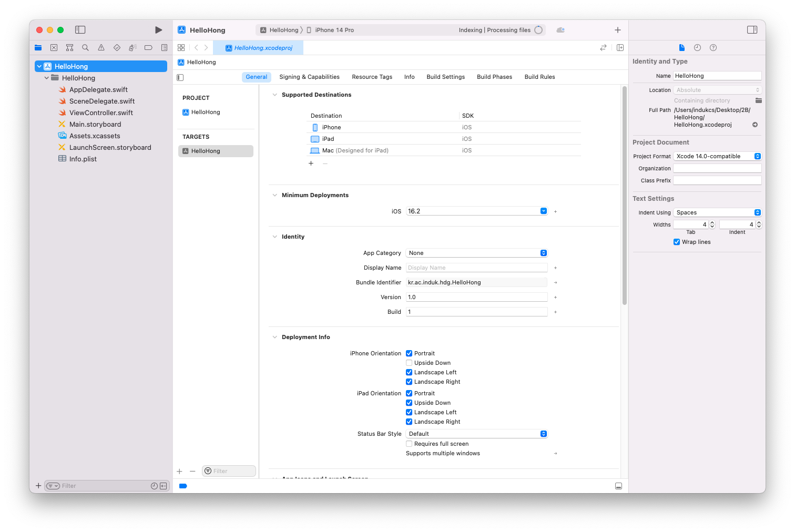Open the test navigator diamond icon
Screen dimensions: 795x532
[x=117, y=48]
